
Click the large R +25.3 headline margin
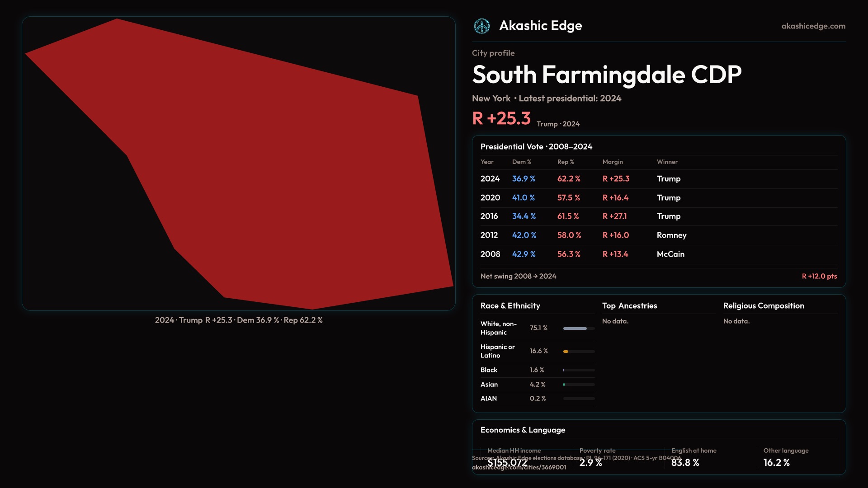point(501,118)
